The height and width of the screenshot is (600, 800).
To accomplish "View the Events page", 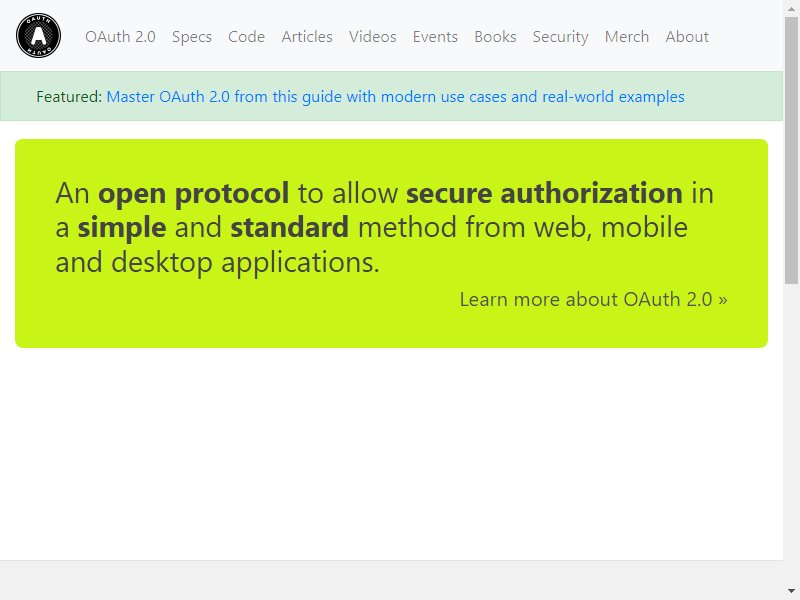I will coord(435,37).
